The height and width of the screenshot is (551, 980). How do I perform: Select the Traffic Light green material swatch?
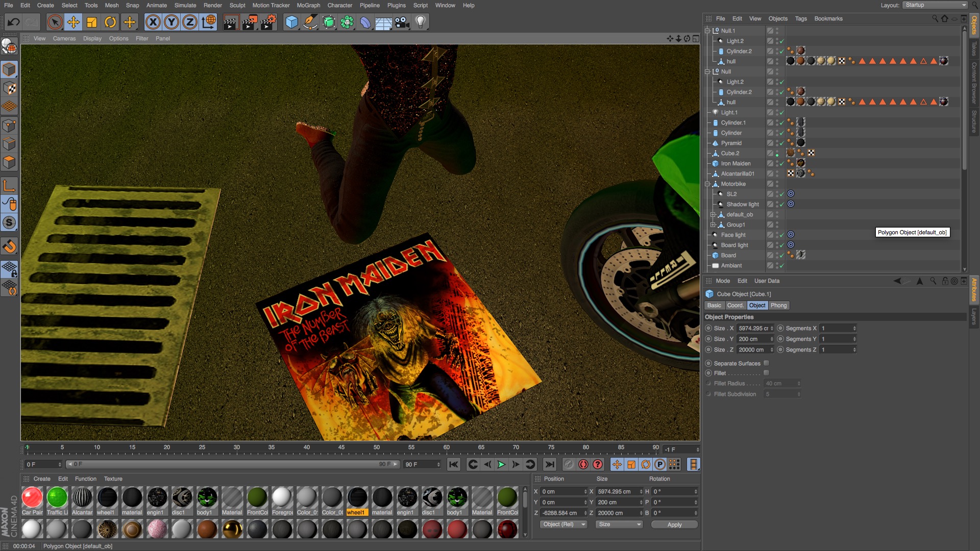tap(57, 497)
